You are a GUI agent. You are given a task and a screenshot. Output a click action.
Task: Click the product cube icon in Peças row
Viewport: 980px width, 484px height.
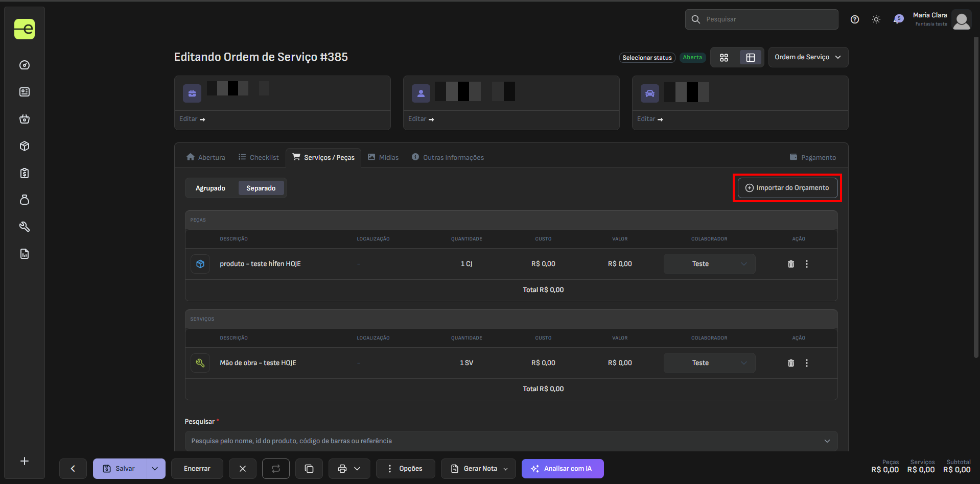[x=200, y=264]
